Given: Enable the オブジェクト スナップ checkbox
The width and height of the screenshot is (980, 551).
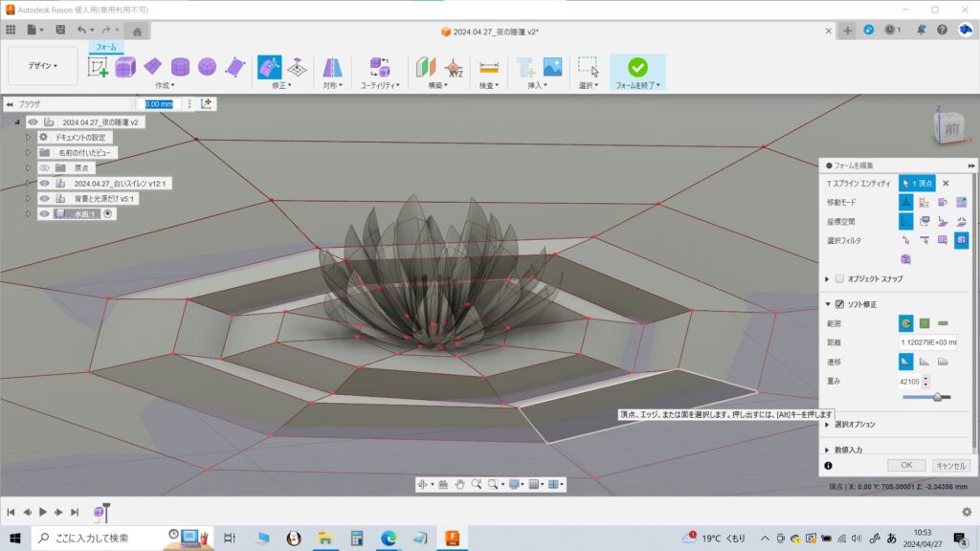Looking at the screenshot, I should tap(840, 279).
